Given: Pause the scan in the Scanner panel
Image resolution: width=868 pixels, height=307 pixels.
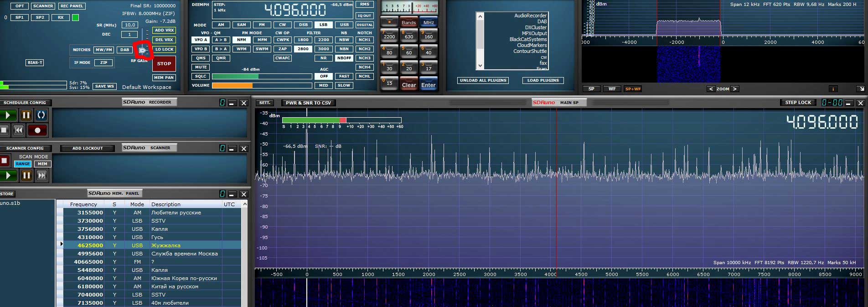Looking at the screenshot, I should click(x=26, y=175).
